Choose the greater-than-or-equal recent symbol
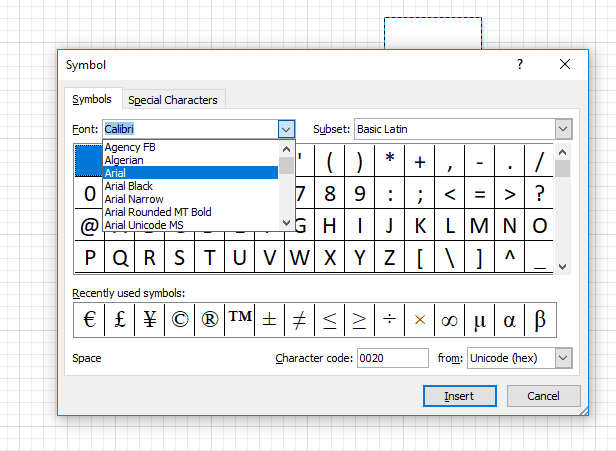The height and width of the screenshot is (451, 616). point(359,320)
